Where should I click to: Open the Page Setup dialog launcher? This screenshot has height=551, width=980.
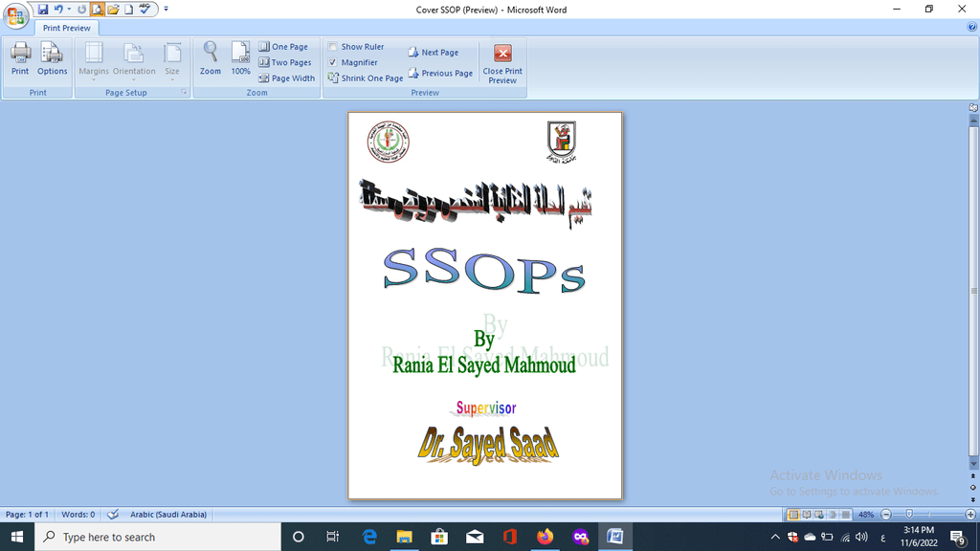(x=185, y=93)
